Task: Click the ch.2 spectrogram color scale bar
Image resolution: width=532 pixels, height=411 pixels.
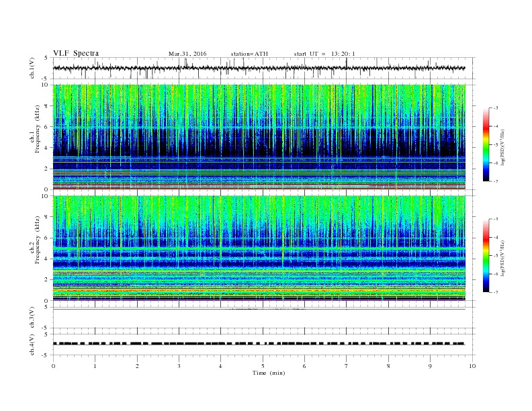Action: coord(486,256)
